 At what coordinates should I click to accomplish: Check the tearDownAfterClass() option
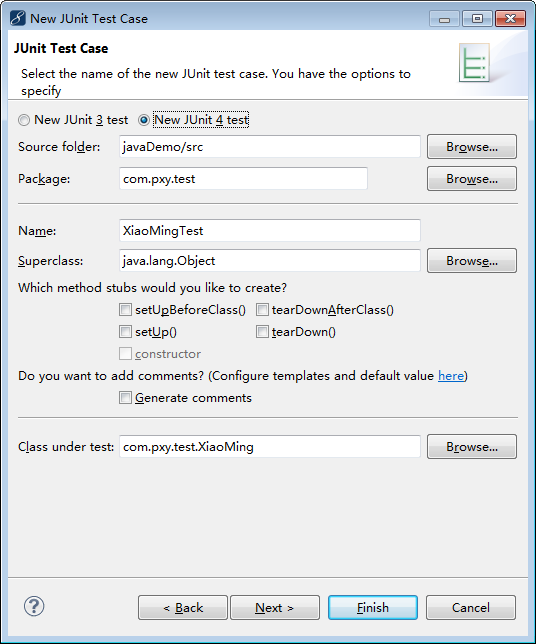click(262, 310)
